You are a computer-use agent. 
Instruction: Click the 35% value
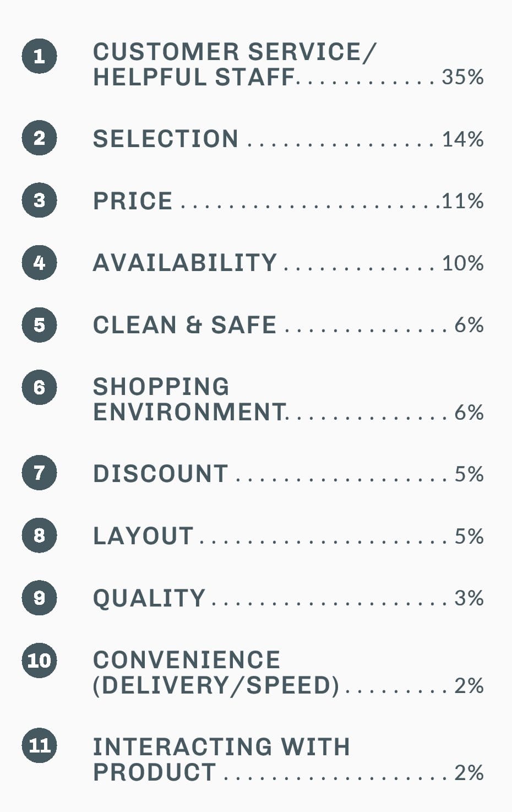point(462,77)
